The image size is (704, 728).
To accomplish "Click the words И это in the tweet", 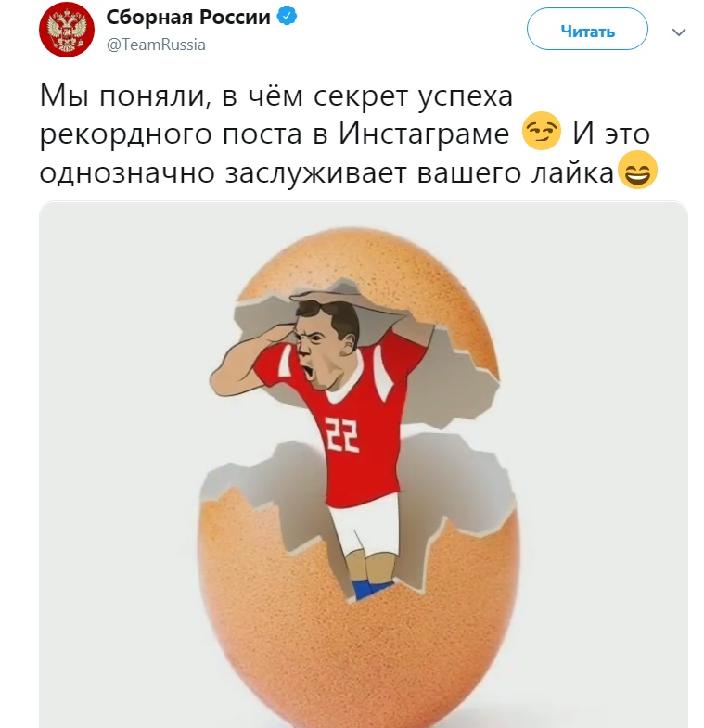I will click(611, 134).
